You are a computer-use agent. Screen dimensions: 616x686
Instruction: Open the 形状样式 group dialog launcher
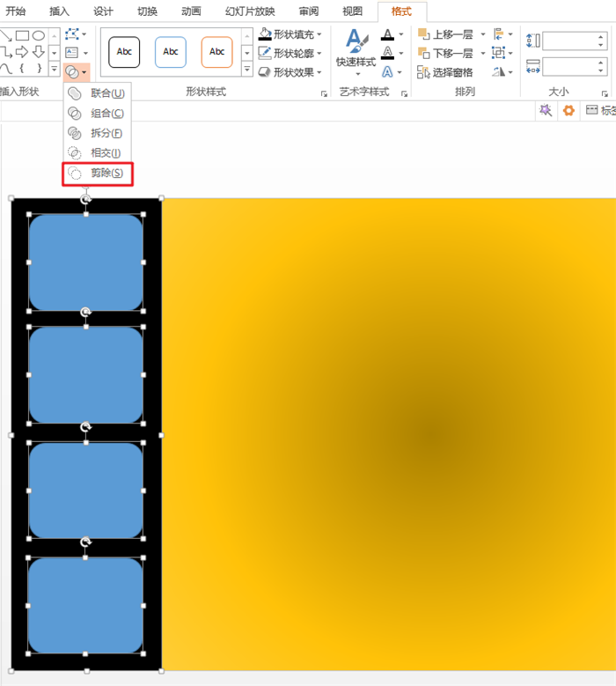(x=324, y=93)
